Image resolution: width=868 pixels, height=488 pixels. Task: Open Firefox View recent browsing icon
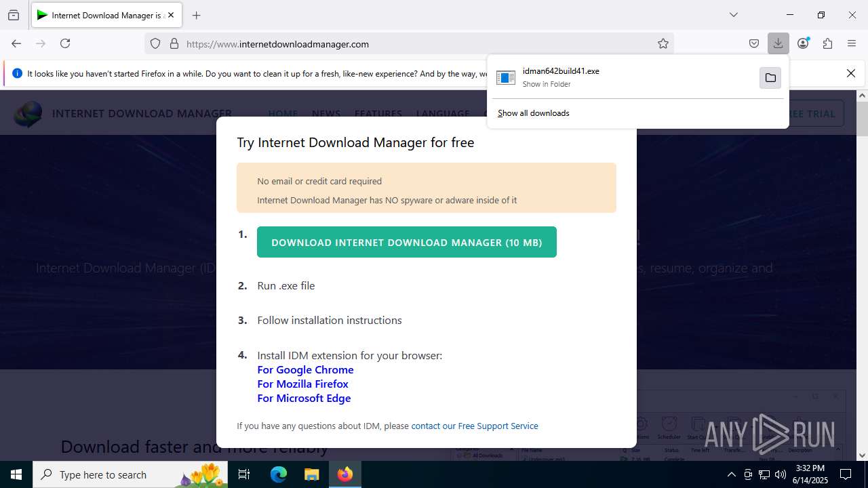pos(14,15)
